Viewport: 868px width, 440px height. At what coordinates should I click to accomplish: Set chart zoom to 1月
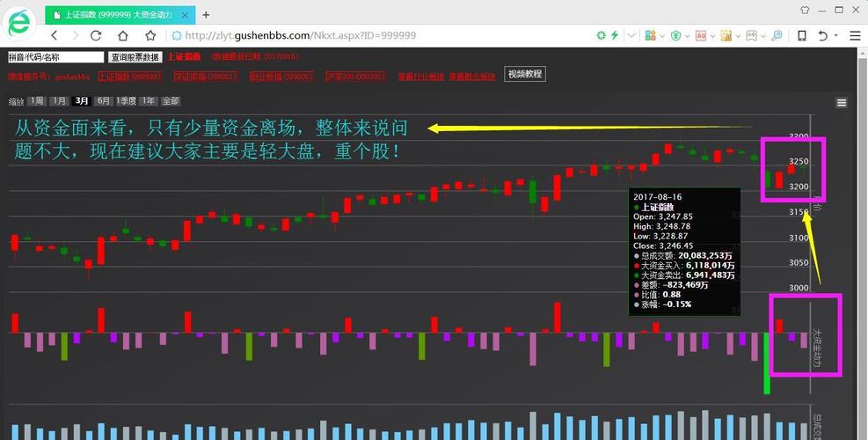pyautogui.click(x=59, y=101)
